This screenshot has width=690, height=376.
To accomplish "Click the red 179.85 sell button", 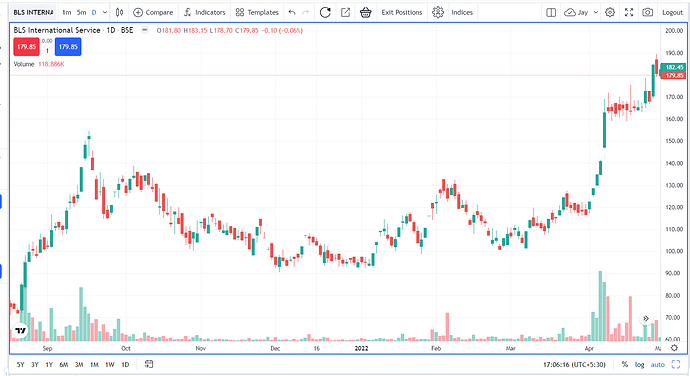I will 26,47.
